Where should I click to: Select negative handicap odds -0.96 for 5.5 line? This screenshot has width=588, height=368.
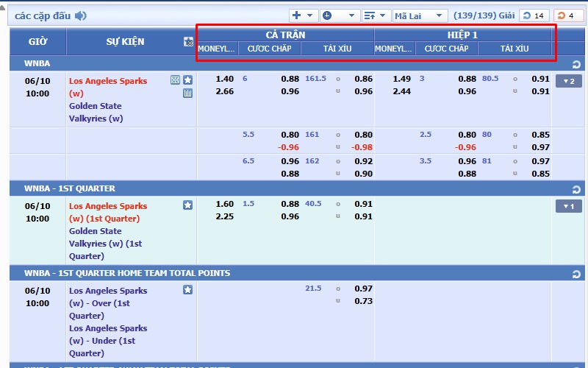[x=288, y=147]
